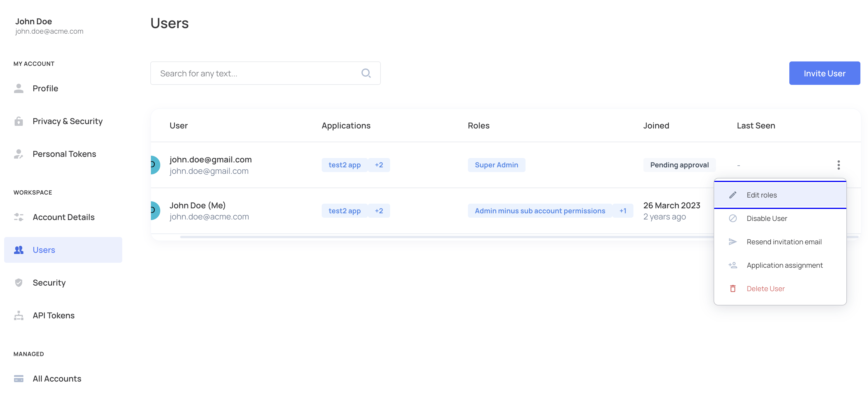
Task: Click the pencil icon beside Edit roles
Action: click(733, 195)
